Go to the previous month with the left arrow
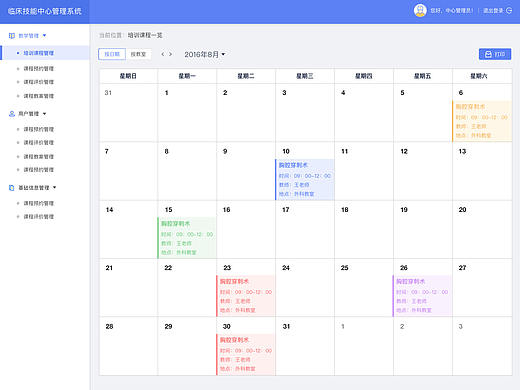Viewport: 520px width, 390px height. click(x=163, y=54)
